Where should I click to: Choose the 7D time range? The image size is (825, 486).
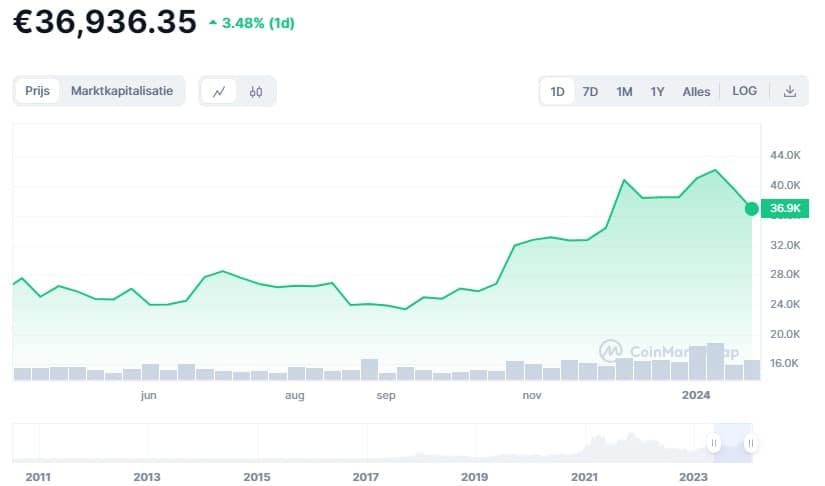[590, 92]
